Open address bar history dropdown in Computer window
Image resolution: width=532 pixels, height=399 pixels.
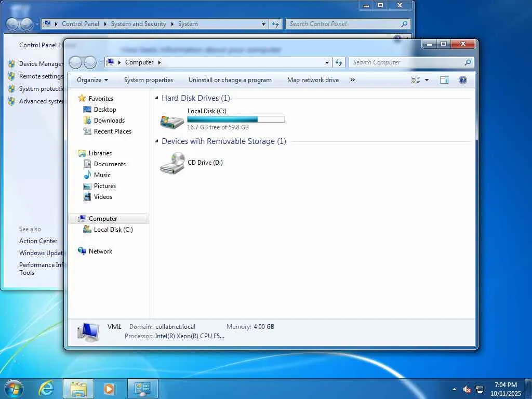click(327, 62)
